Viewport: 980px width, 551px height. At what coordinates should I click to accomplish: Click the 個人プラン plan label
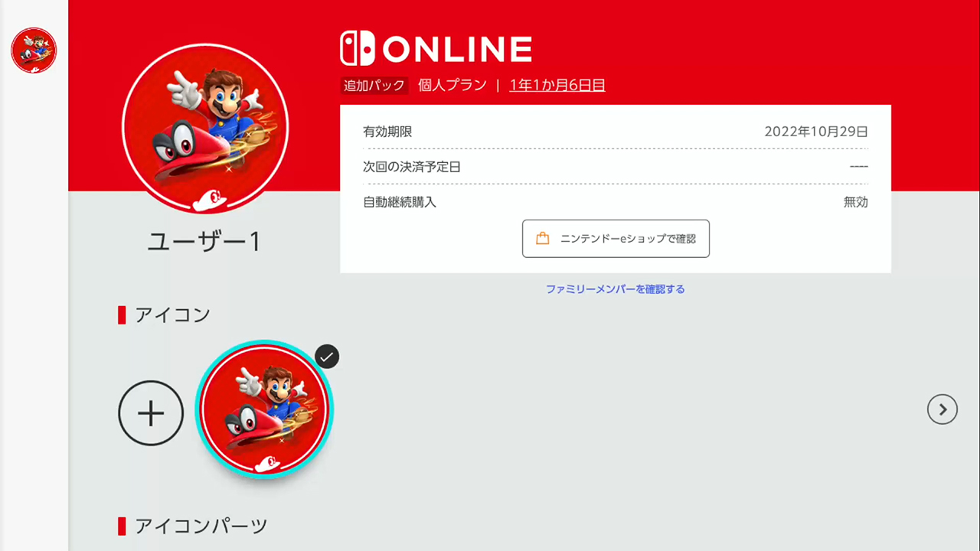click(x=452, y=85)
